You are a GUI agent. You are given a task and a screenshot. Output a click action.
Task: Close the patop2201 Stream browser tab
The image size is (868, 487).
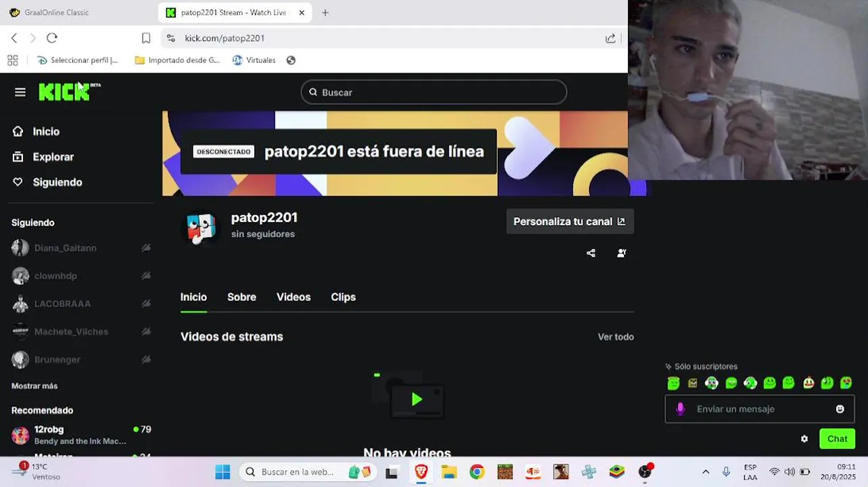(302, 12)
